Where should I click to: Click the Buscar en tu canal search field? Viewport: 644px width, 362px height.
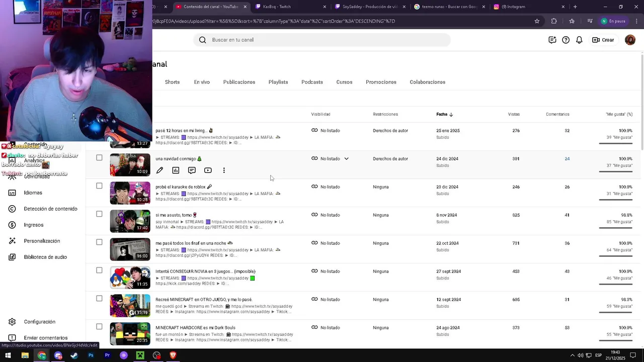(x=322, y=40)
